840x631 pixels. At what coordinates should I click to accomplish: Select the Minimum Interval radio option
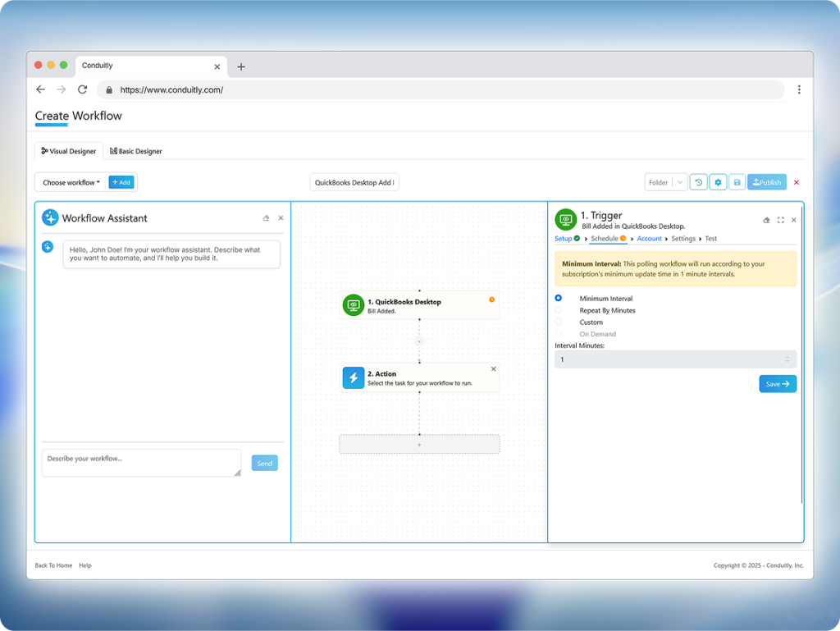(559, 299)
